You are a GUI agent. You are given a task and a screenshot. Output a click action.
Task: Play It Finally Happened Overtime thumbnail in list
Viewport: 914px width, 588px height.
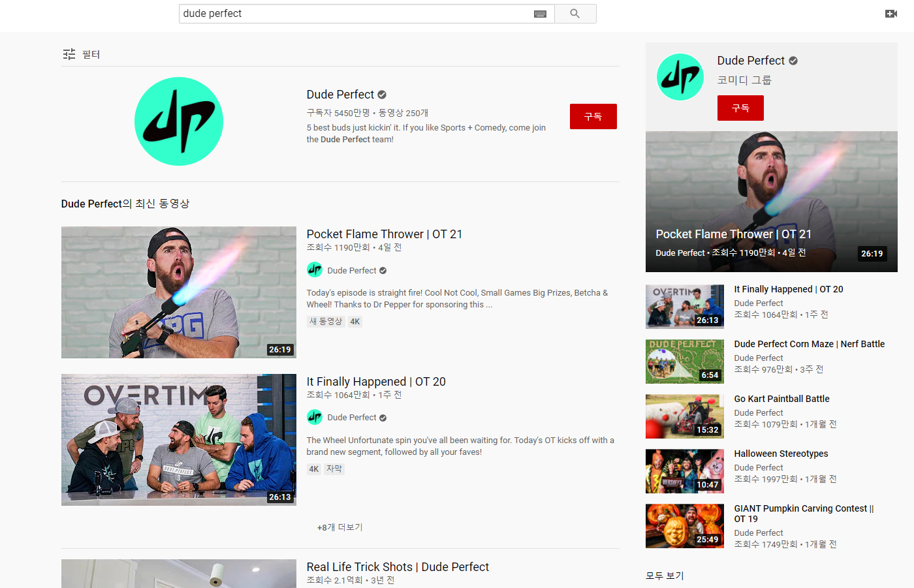[x=179, y=440]
